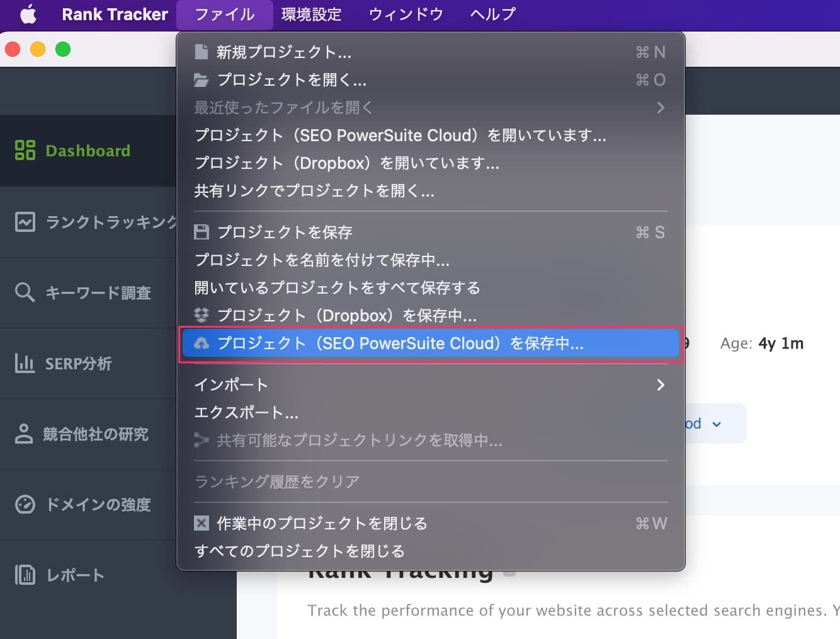
Task: Open the ウィンドウ menu
Action: tap(406, 14)
